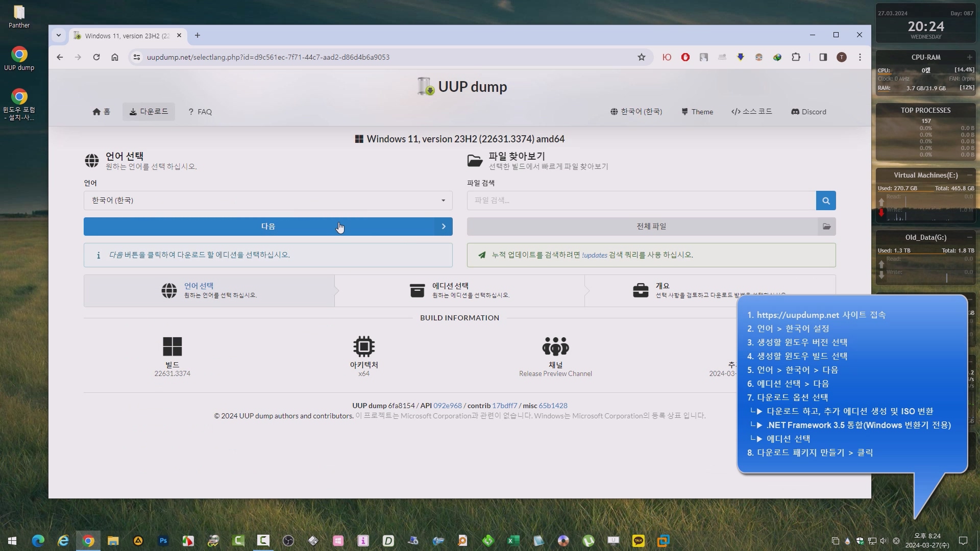Click the 전체 파일 button
This screenshot has width=980, height=551.
651,227
